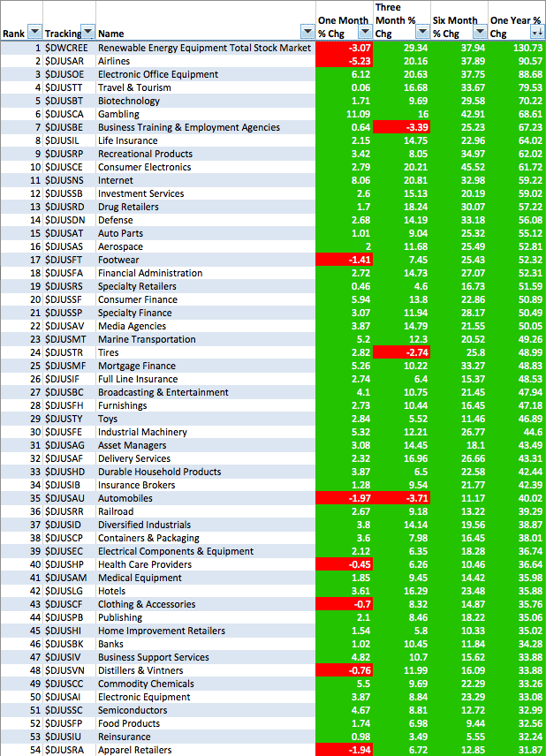The width and height of the screenshot is (546, 756).
Task: Select the Insurance Brokers cell
Action: tap(206, 486)
